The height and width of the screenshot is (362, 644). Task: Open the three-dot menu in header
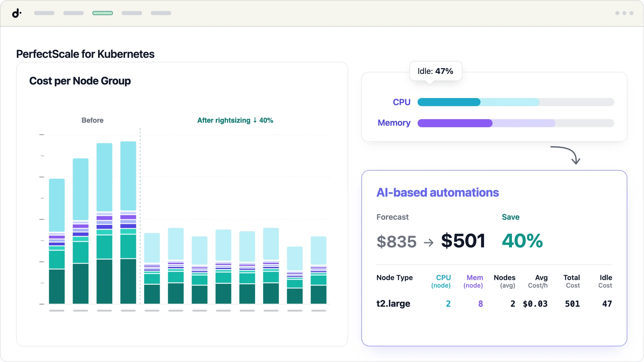(624, 13)
